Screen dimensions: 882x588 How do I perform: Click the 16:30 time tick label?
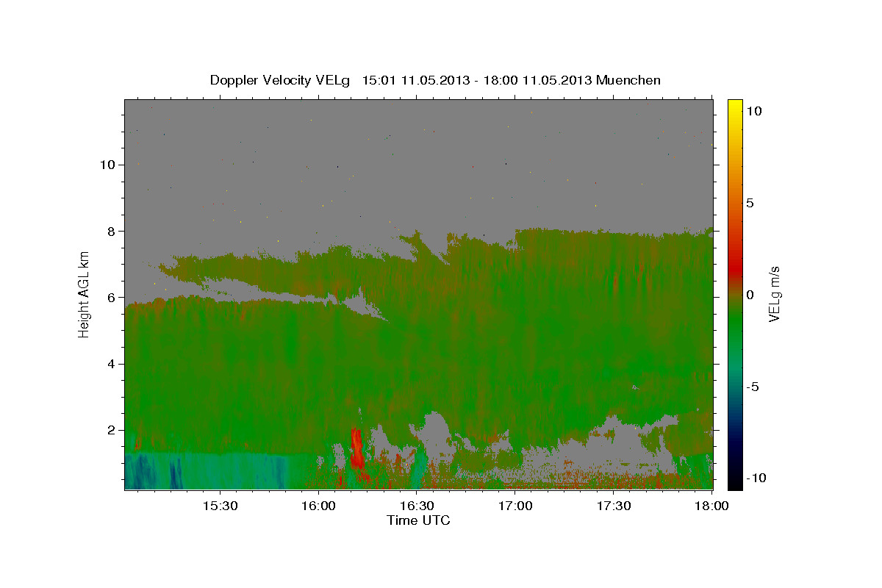click(x=417, y=506)
